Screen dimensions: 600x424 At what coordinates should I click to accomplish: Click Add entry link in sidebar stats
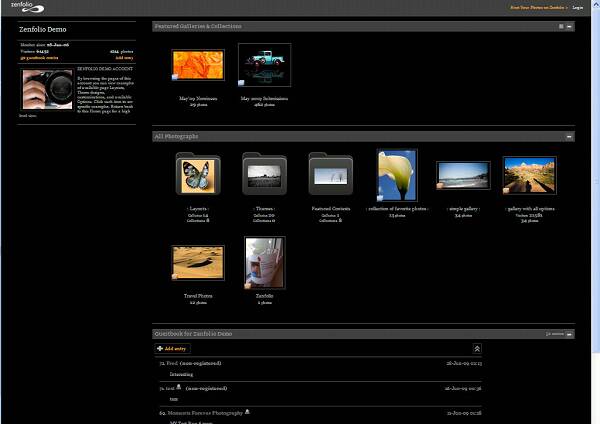[x=124, y=58]
